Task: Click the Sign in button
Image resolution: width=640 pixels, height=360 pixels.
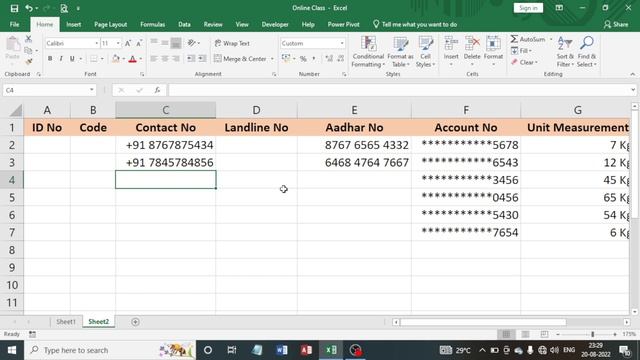Action: tap(528, 8)
